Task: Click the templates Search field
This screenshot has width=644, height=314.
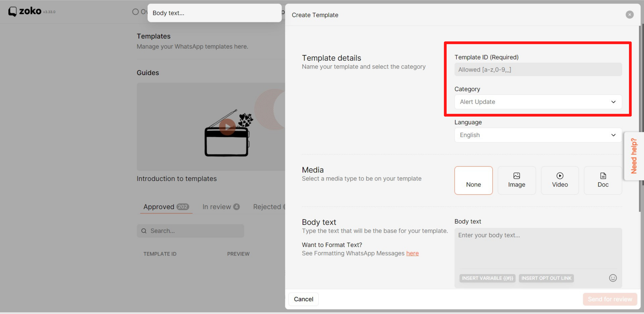Action: tap(190, 231)
